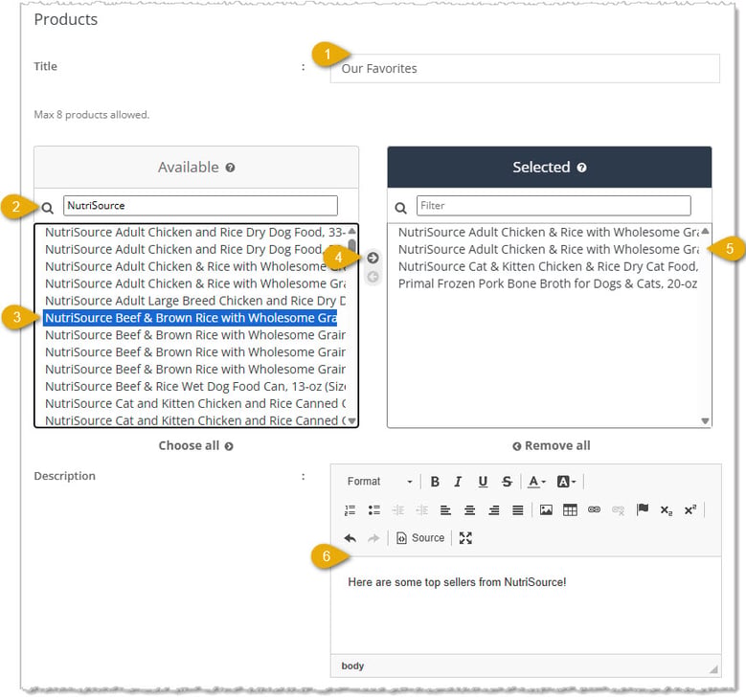
Task: Open the background color picker
Action: tap(566, 482)
